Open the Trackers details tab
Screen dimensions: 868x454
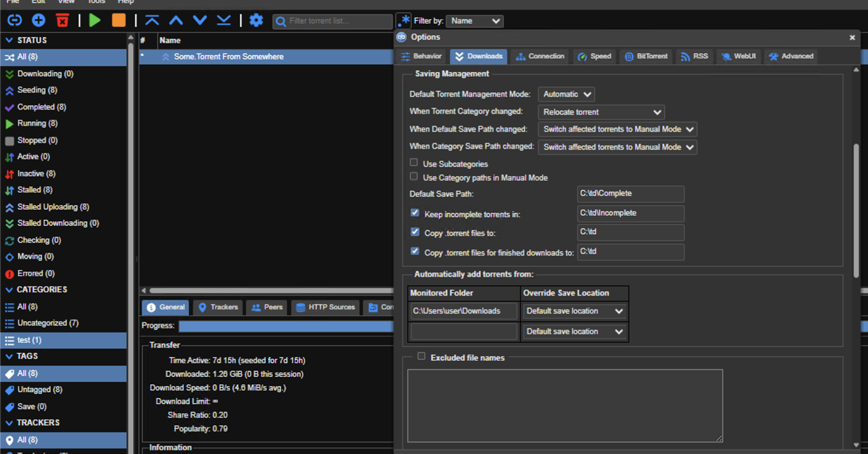tap(218, 307)
